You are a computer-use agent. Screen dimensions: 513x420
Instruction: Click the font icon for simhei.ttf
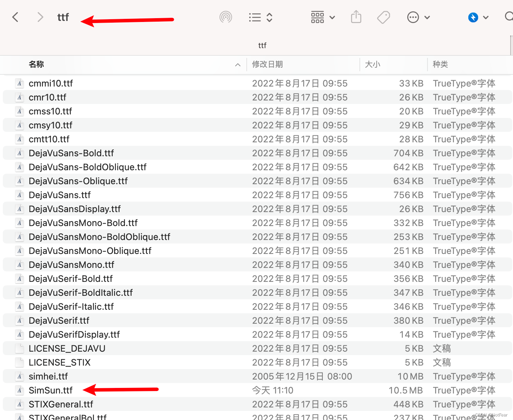coord(20,376)
